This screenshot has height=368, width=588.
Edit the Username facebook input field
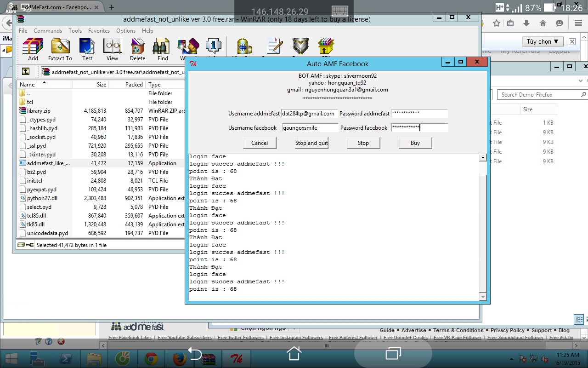point(309,127)
